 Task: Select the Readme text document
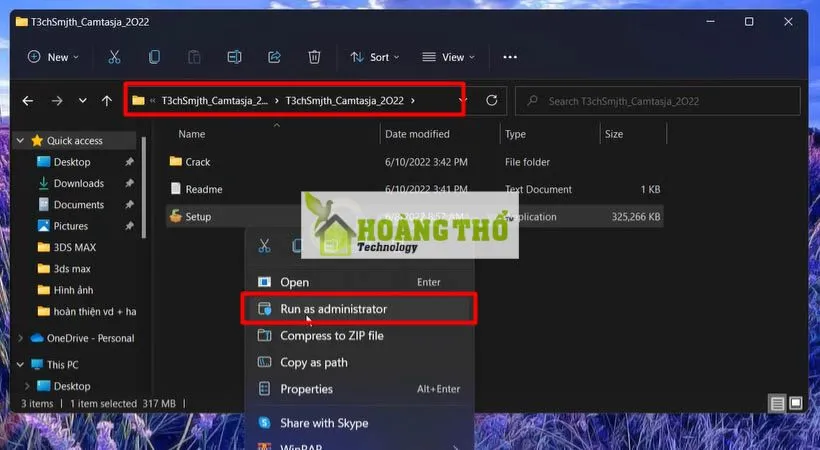click(197, 189)
